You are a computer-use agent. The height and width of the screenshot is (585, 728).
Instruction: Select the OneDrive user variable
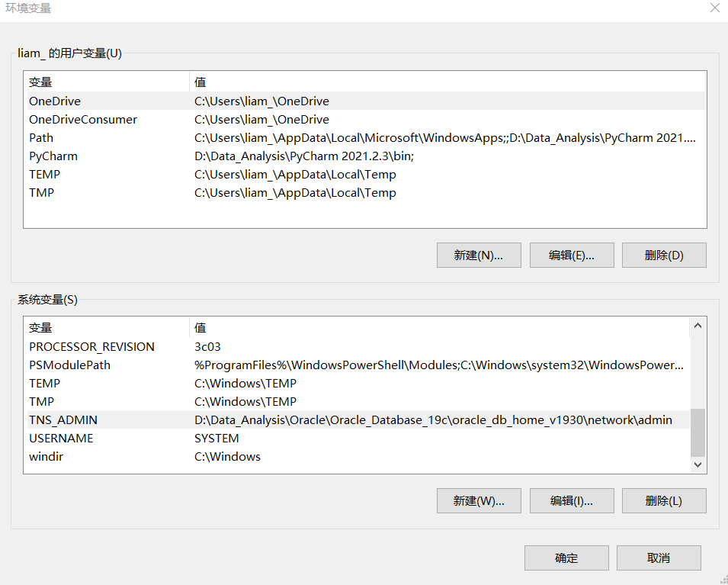tap(367, 101)
